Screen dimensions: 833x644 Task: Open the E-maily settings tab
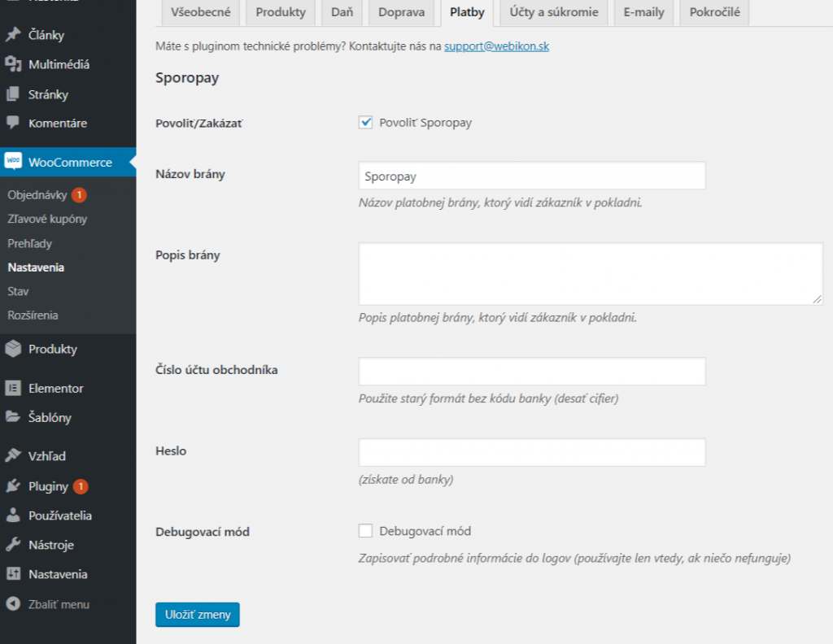point(643,12)
